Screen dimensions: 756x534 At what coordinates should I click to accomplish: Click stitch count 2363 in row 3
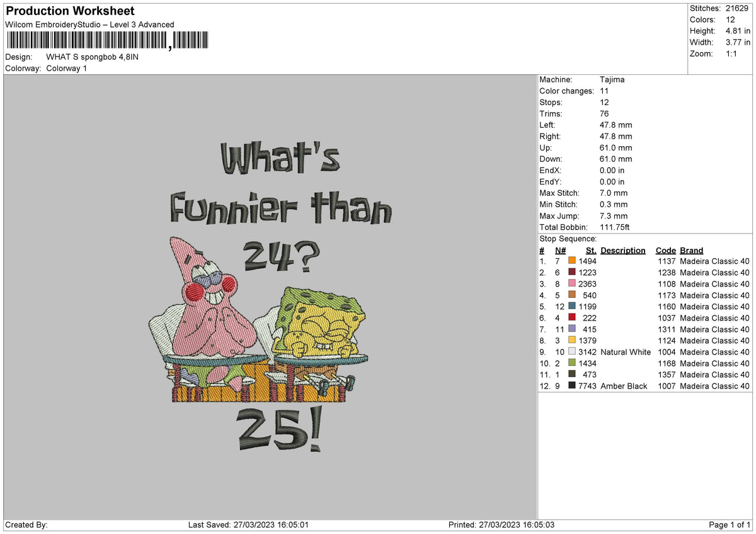tap(587, 284)
